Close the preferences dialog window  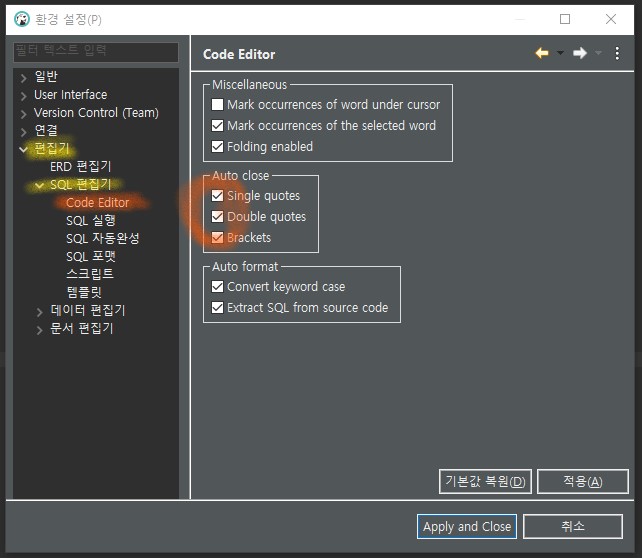(x=611, y=19)
